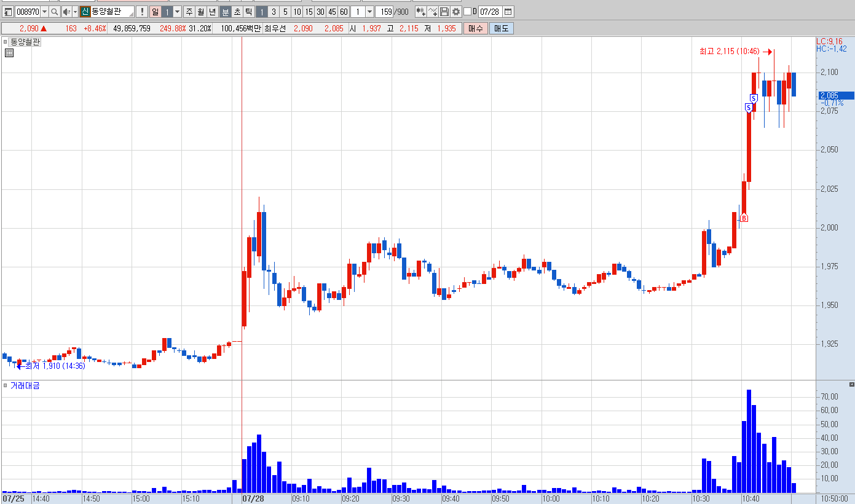
Task: Expand the dropdown next to speaker icon
Action: [76, 12]
